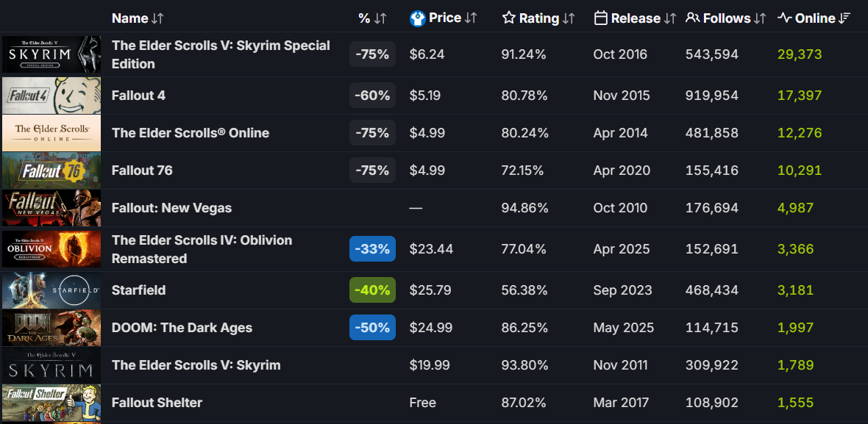This screenshot has height=424, width=868.
Task: Toggle Online column sort order arrow
Action: coord(844,18)
